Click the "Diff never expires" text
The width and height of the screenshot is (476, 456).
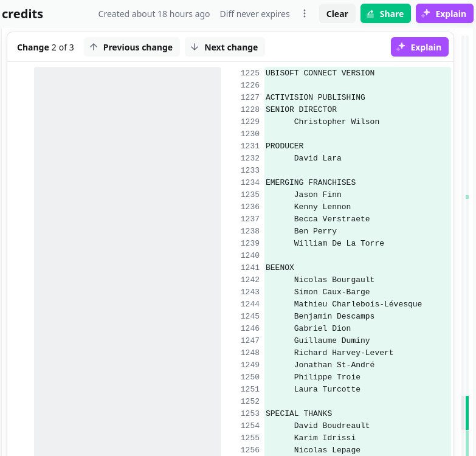point(254,13)
